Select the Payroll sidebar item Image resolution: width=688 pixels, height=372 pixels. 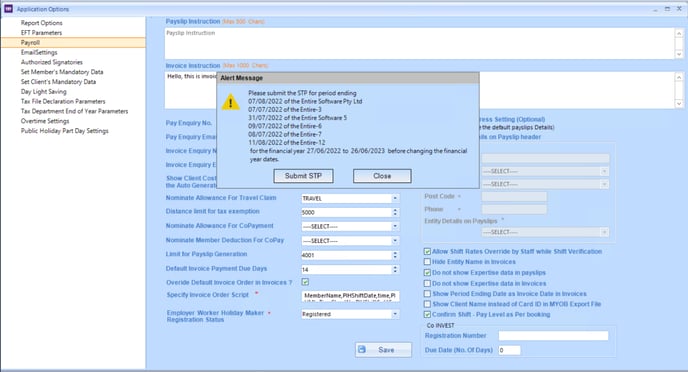(73, 43)
